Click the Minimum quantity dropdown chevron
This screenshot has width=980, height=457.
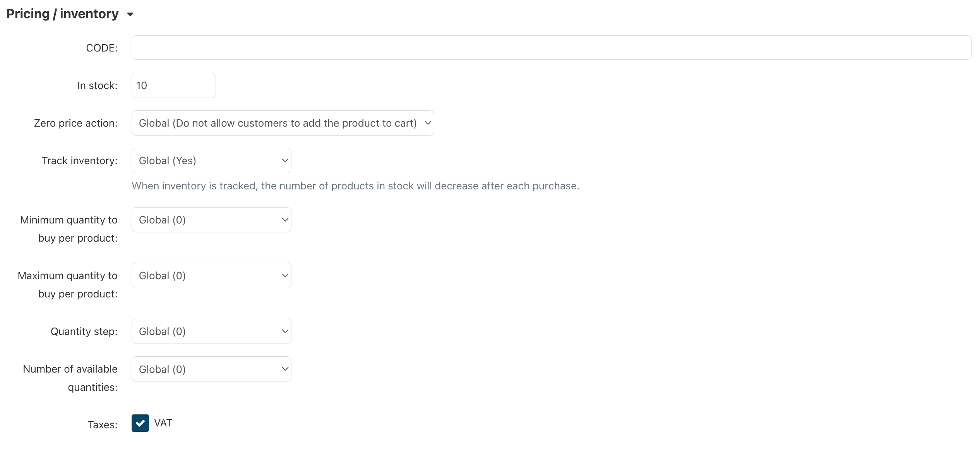click(285, 220)
